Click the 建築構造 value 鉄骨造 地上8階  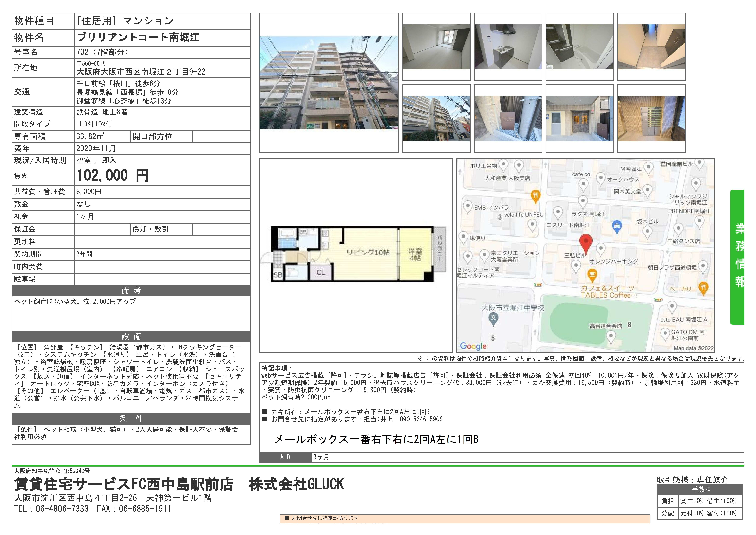[102, 112]
